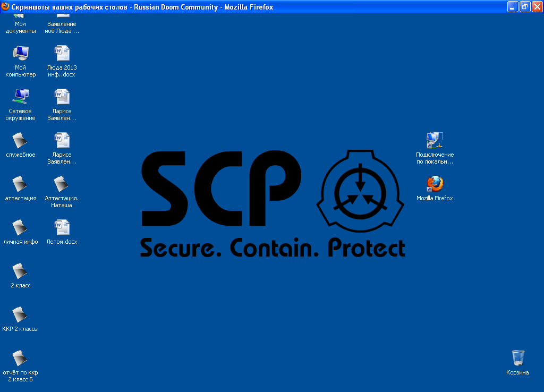Open the Мои документы desktop folder
The height and width of the screenshot is (392, 544).
[x=20, y=24]
